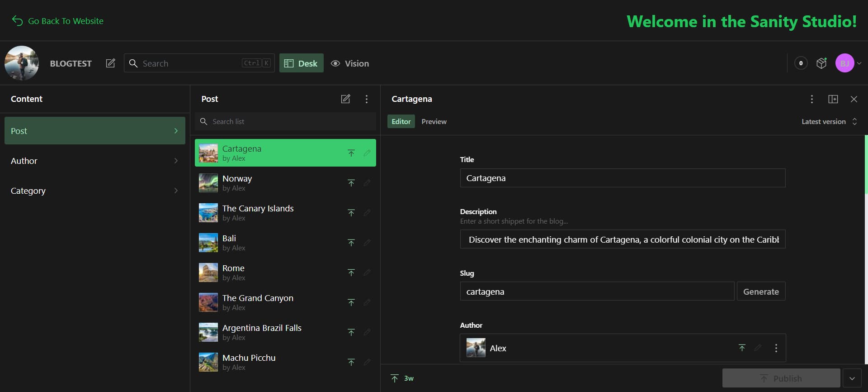Click the Go Back To Website arrow icon

(x=17, y=21)
